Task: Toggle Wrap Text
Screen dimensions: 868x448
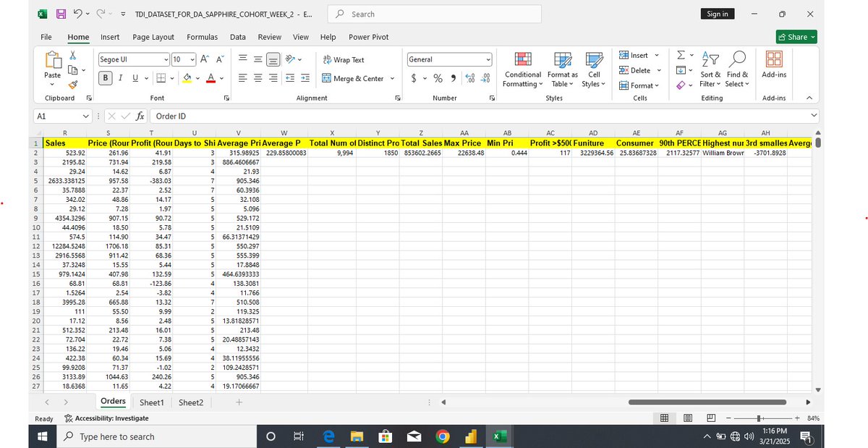Action: [342, 60]
